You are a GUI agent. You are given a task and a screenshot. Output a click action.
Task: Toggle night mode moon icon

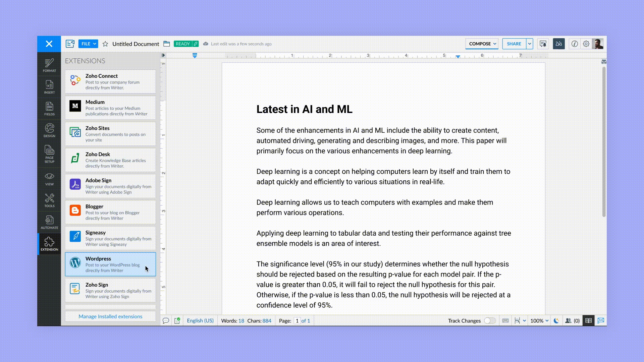coord(556,321)
